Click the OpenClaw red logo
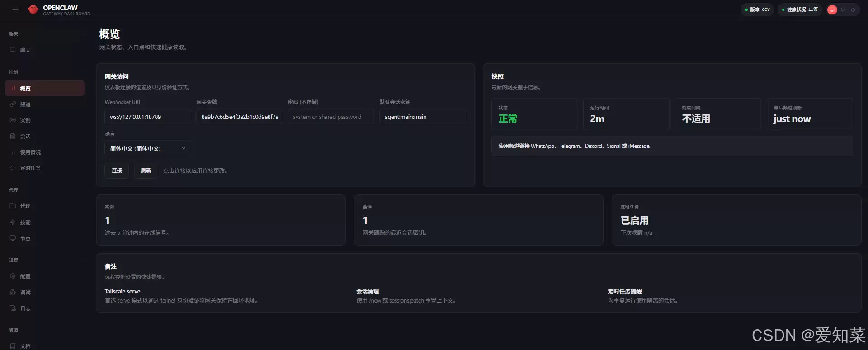Viewport: 868px width, 350px height. [x=33, y=9]
